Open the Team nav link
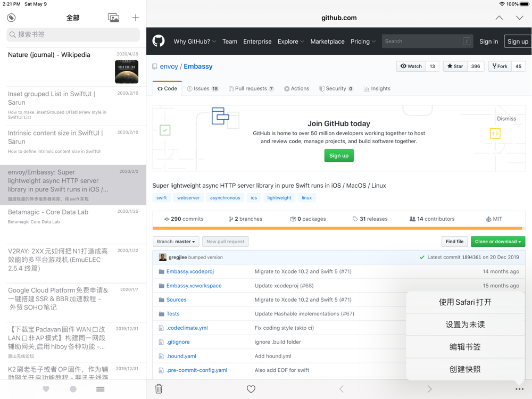The width and height of the screenshot is (532, 399). tap(230, 41)
